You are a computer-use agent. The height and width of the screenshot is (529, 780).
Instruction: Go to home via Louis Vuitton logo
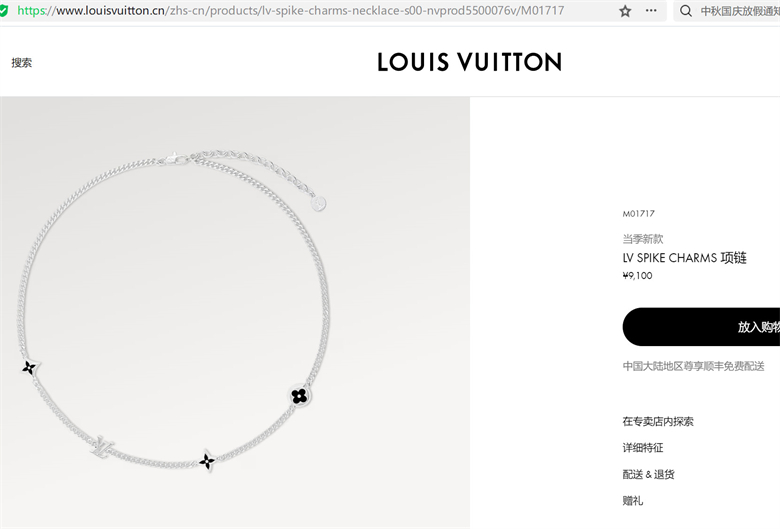click(470, 62)
